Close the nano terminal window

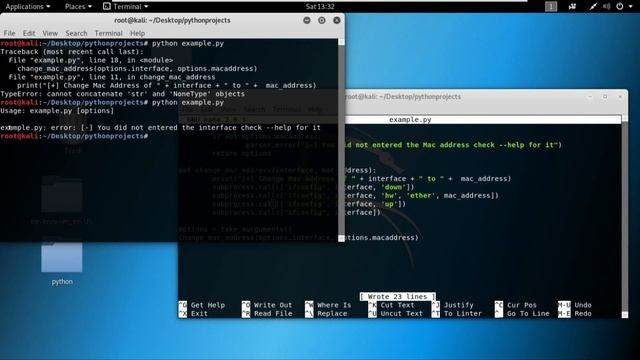(620, 97)
